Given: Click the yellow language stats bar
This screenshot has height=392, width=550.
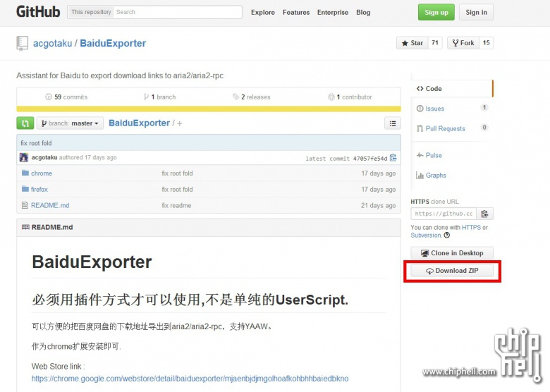Looking at the screenshot, I should pyautogui.click(x=209, y=109).
